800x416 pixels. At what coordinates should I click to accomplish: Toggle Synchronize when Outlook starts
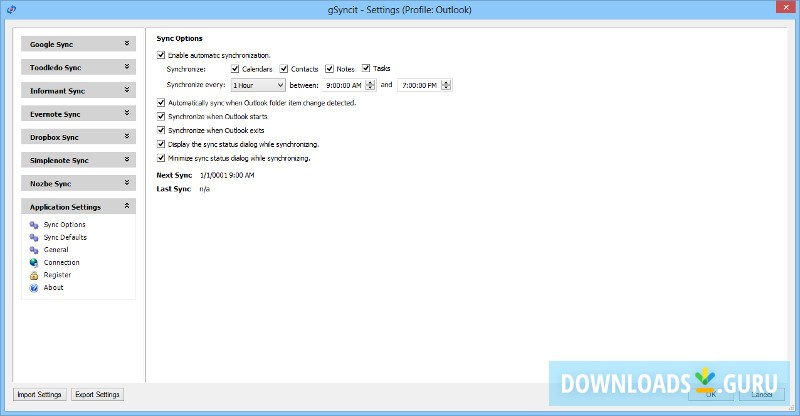[x=161, y=116]
